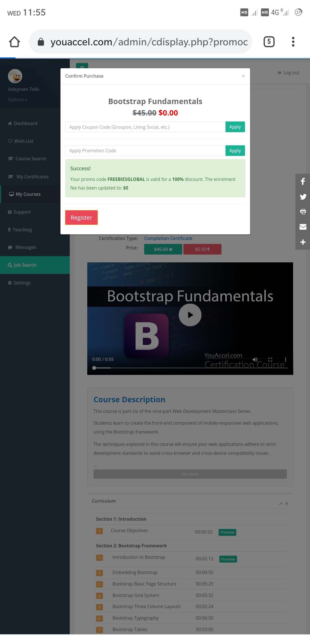The image size is (310, 644).
Task: Click the print icon in side bar
Action: 303,212
